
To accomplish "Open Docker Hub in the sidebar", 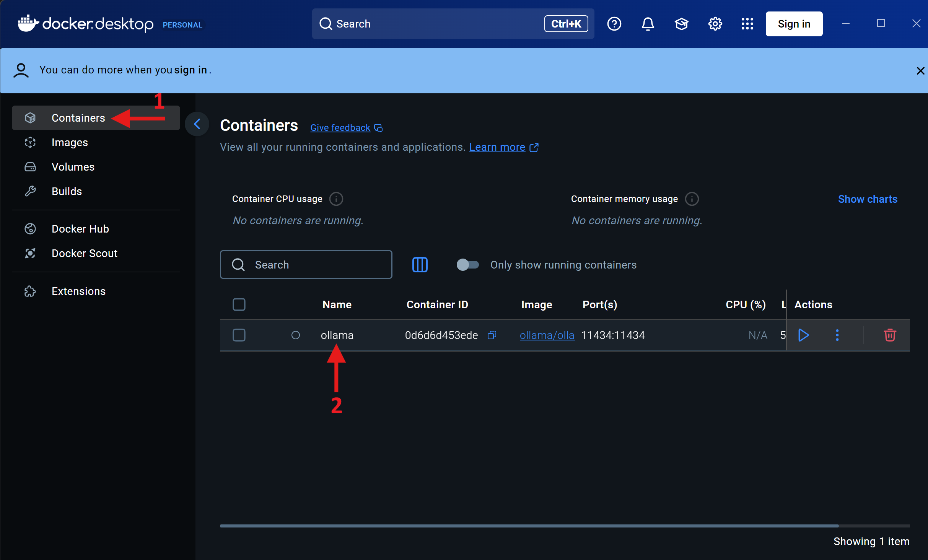I will point(96,229).
